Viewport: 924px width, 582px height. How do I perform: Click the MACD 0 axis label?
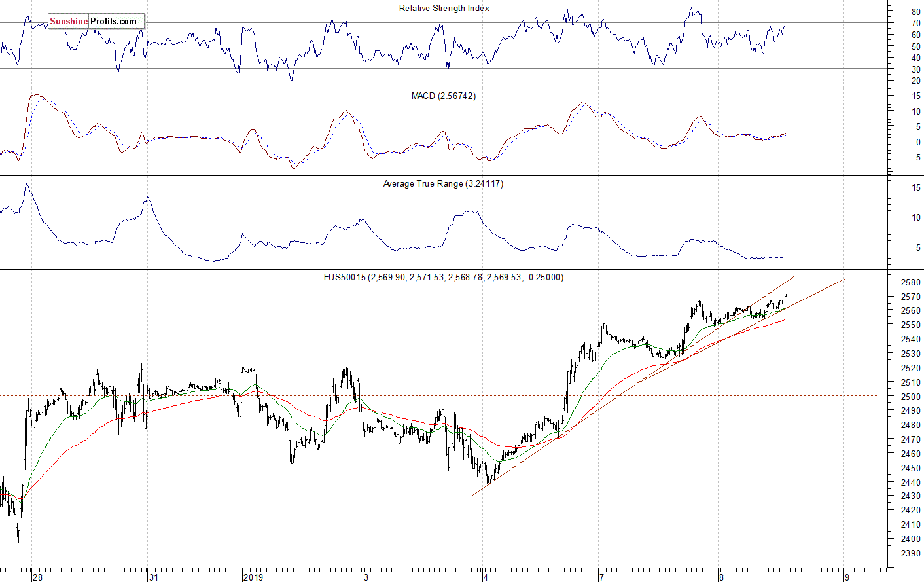tap(918, 141)
